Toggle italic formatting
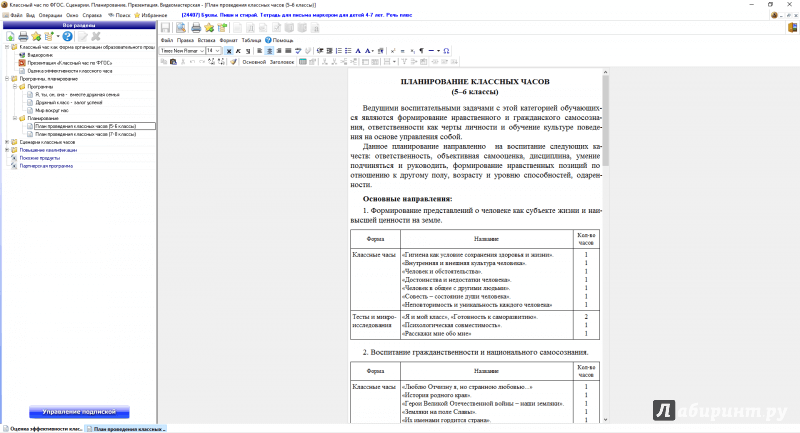 tap(238, 51)
